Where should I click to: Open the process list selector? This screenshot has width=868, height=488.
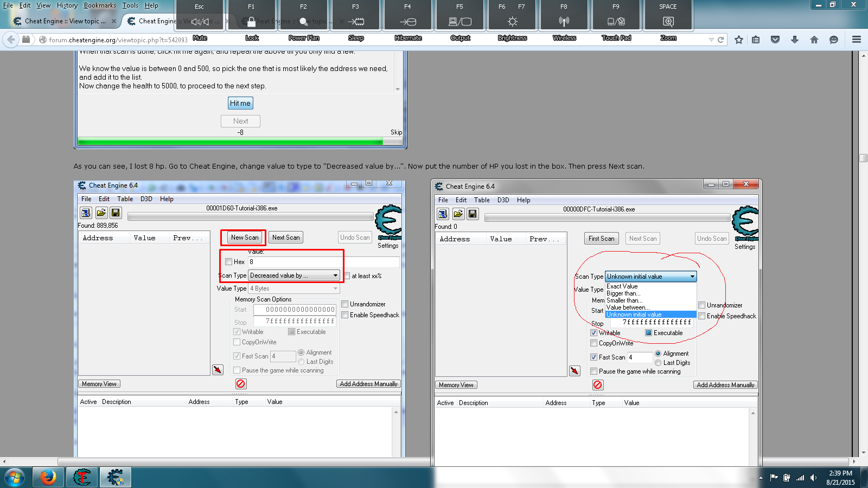(86, 213)
